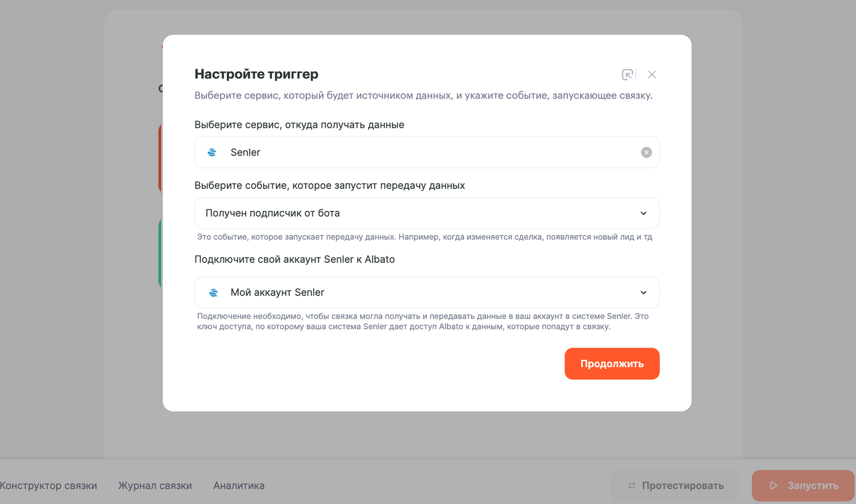Viewport: 856px width, 504px height.
Task: Go to the Аналитика tab
Action: 239,486
